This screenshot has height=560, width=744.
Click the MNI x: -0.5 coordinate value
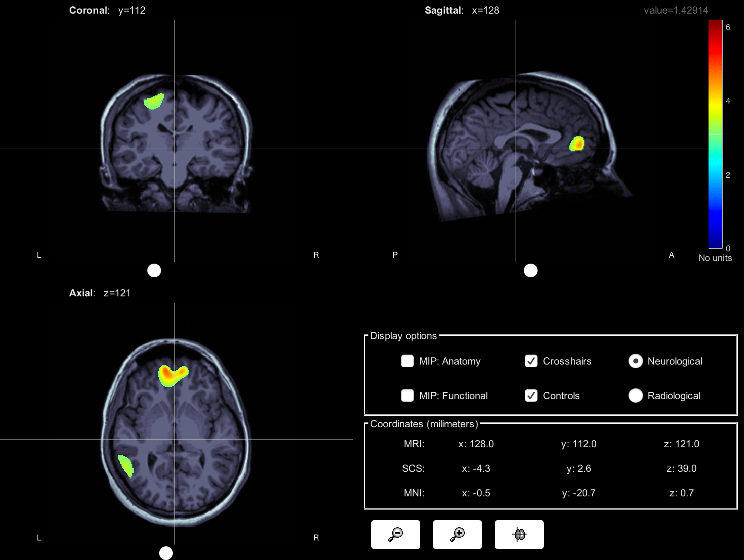(x=476, y=493)
